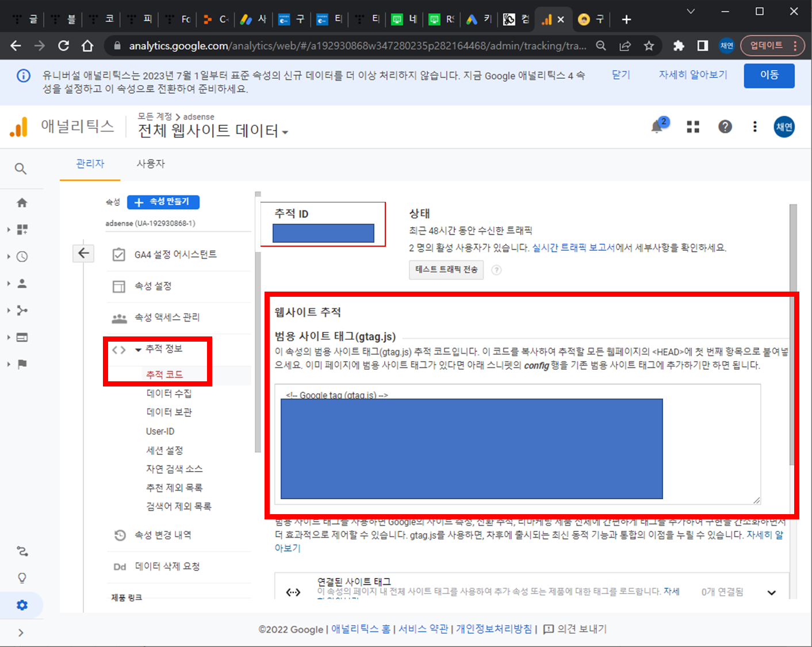Select User-ID menu item

[x=160, y=431]
